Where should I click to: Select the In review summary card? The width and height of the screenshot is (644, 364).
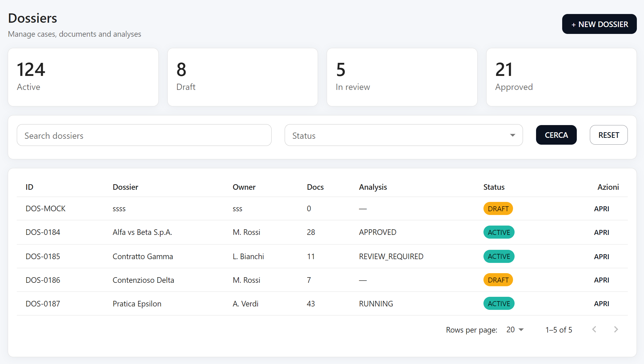tap(402, 77)
